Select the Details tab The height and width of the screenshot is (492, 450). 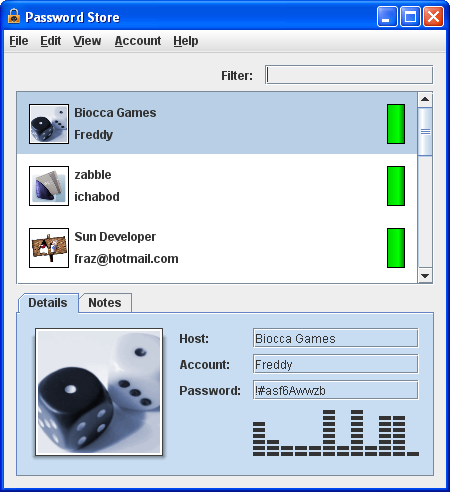pos(48,303)
